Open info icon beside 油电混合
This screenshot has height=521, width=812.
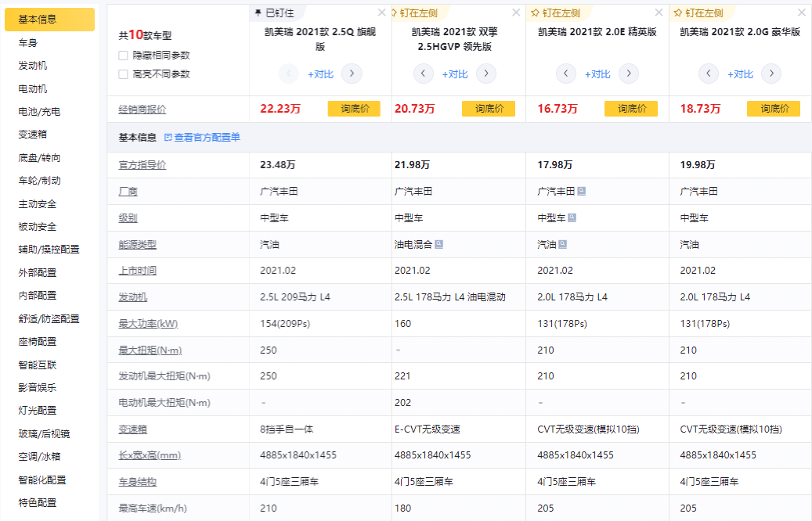click(439, 244)
